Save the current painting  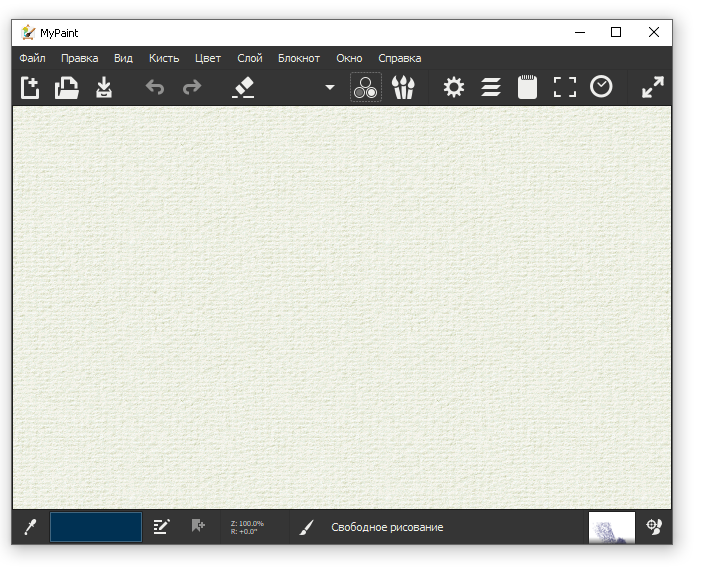click(104, 87)
